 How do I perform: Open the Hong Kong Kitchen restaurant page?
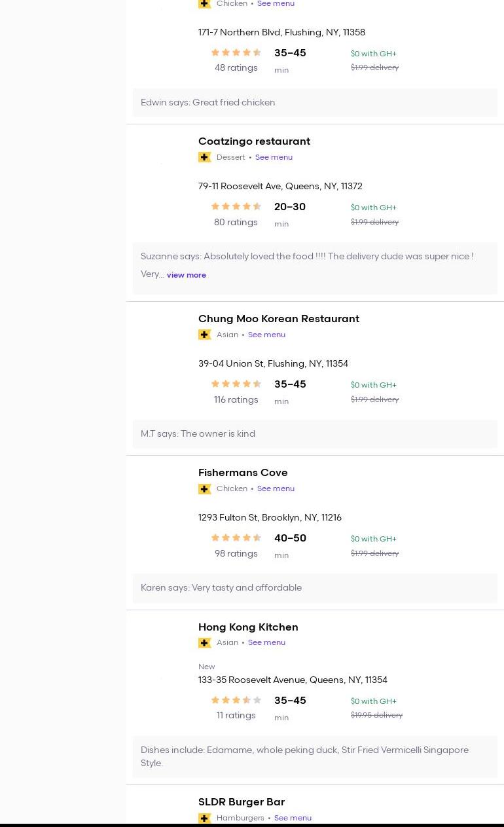tap(248, 627)
